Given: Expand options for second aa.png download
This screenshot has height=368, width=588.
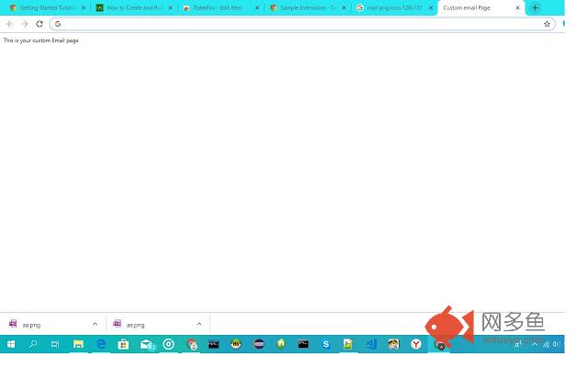Looking at the screenshot, I should point(199,324).
